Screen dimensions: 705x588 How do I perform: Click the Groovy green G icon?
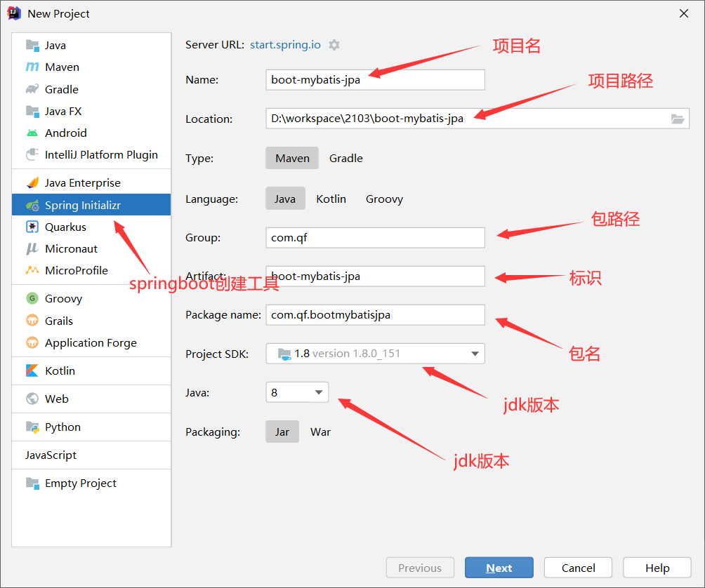32,298
